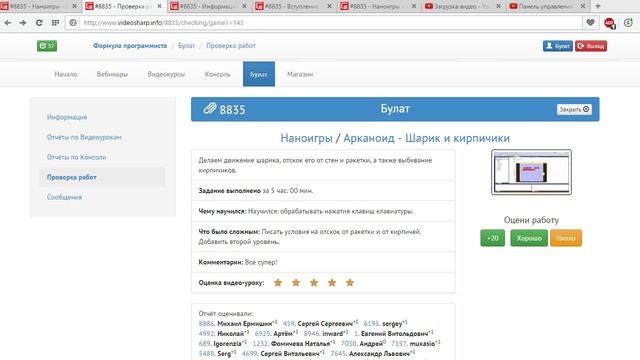Reload the page with the refresh icon
Image resolution: width=640 pixels, height=360 pixels.
point(39,23)
